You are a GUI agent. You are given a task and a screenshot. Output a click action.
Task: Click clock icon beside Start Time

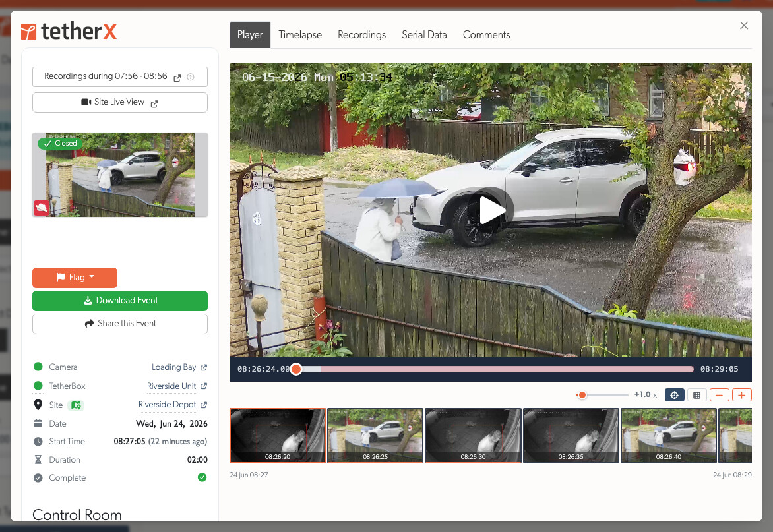[38, 442]
